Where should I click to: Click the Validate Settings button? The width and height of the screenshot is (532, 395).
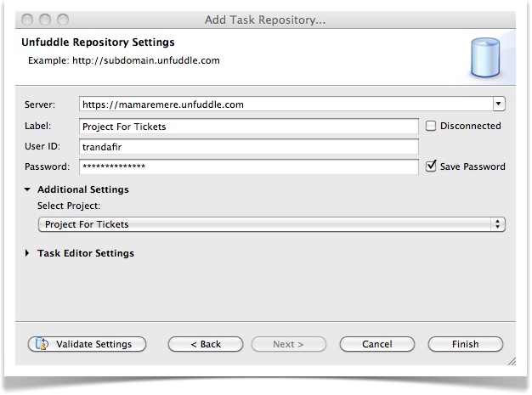87,344
